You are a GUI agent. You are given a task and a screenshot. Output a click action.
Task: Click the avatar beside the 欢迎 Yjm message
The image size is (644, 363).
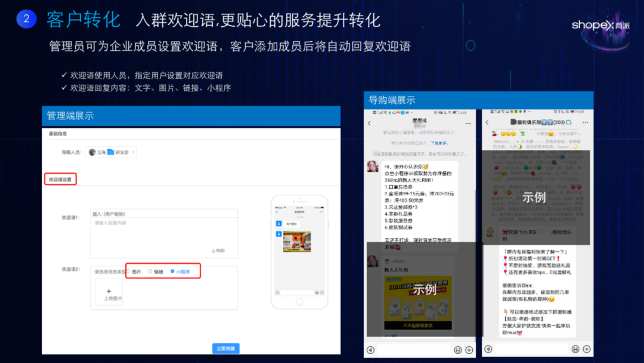[x=490, y=233]
